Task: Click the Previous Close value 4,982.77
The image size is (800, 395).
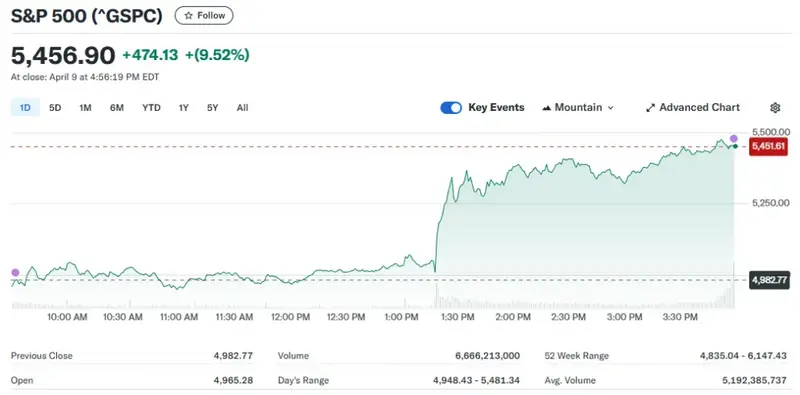Action: [x=233, y=356]
